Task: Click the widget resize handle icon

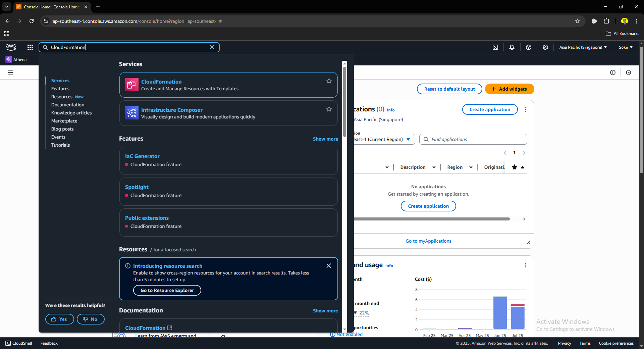Action: click(x=529, y=242)
